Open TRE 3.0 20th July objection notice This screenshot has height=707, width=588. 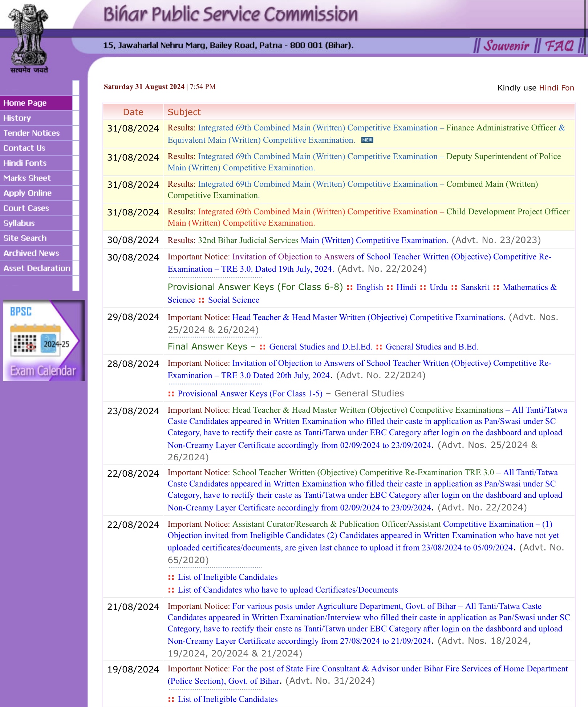359,369
